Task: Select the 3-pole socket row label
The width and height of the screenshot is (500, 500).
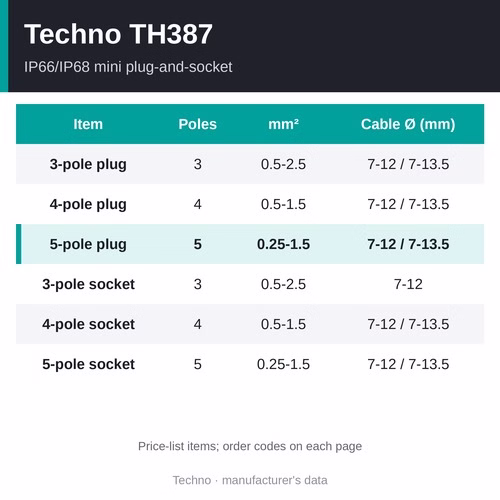Action: 88,284
